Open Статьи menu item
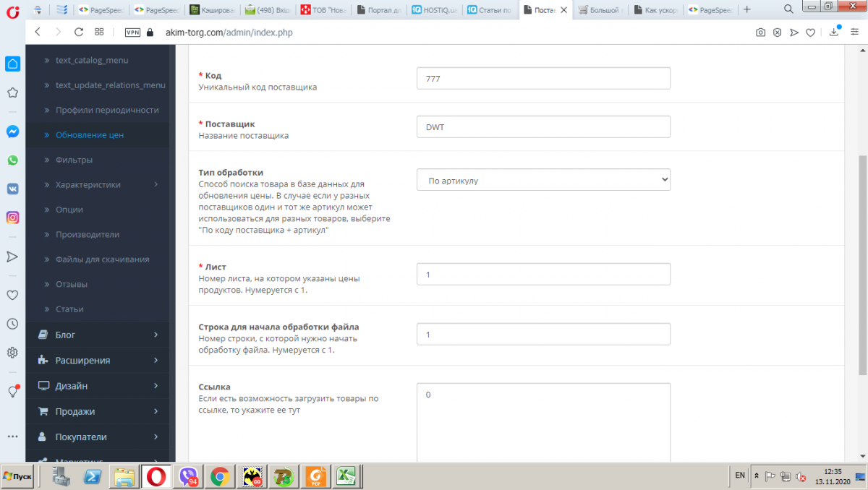The width and height of the screenshot is (868, 490). 69,309
